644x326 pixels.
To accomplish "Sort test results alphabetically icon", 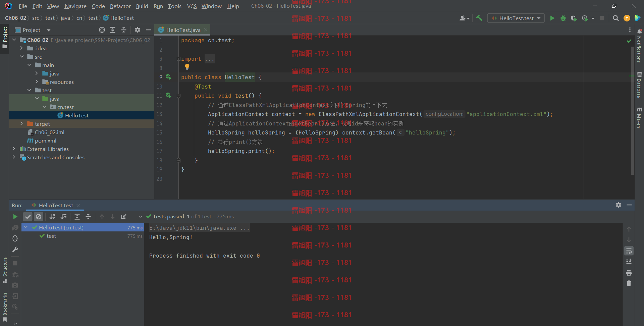I will [52, 217].
